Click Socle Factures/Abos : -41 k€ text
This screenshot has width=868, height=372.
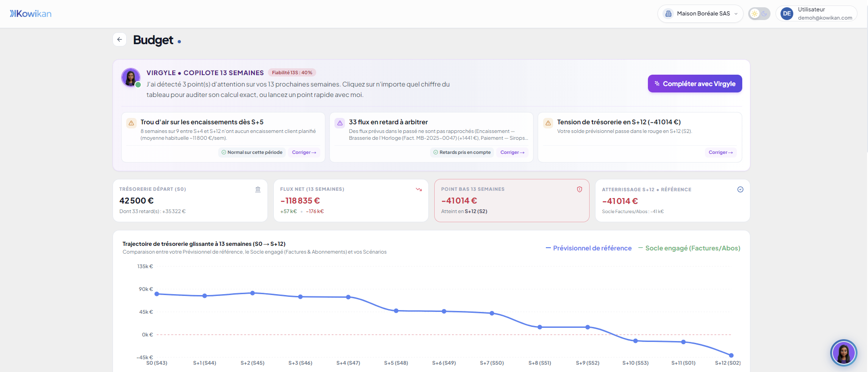(633, 212)
